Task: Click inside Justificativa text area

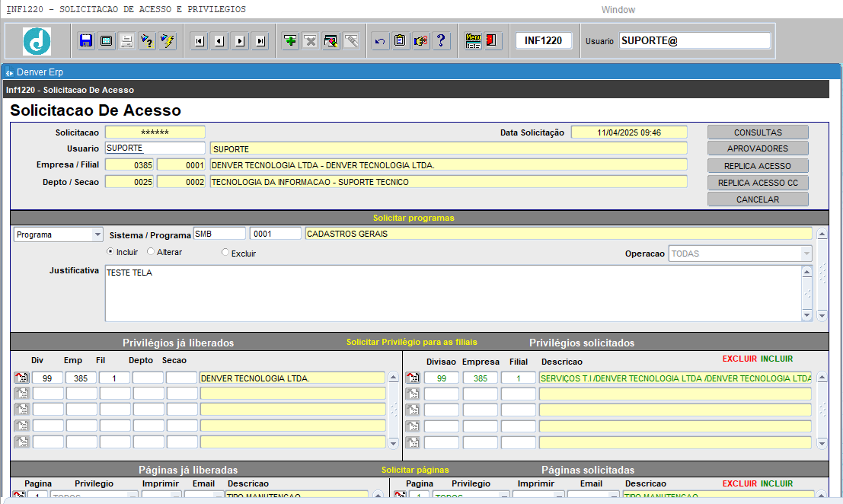Action: point(453,293)
